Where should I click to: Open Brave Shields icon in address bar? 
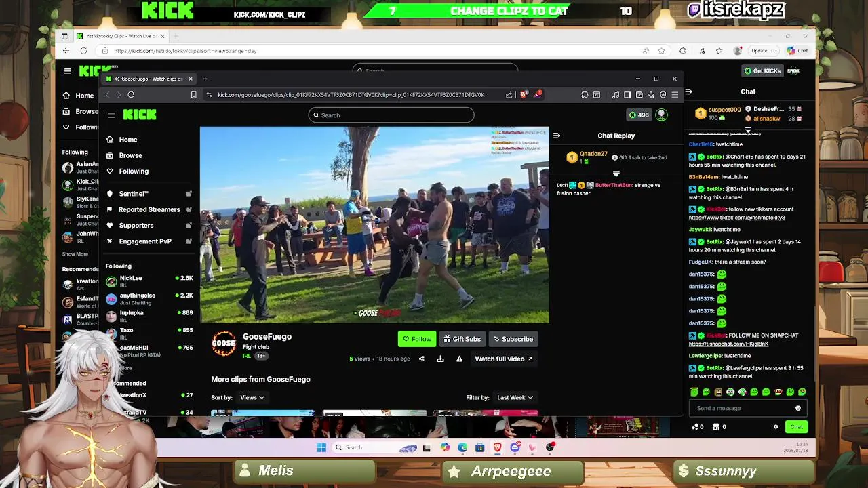524,95
